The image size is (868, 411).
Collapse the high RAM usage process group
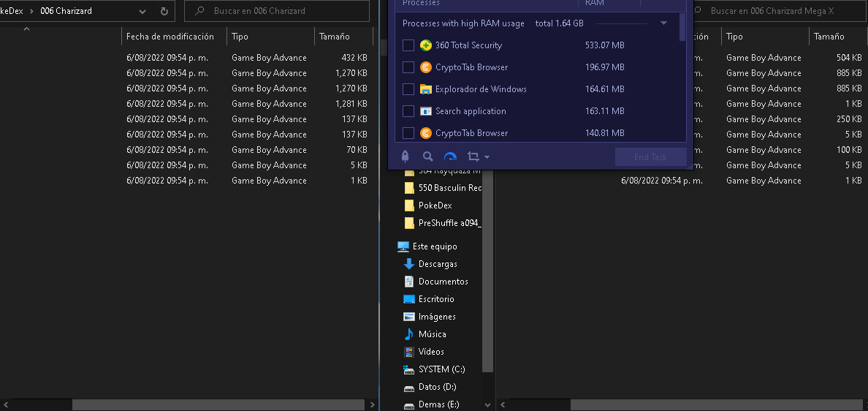[663, 23]
